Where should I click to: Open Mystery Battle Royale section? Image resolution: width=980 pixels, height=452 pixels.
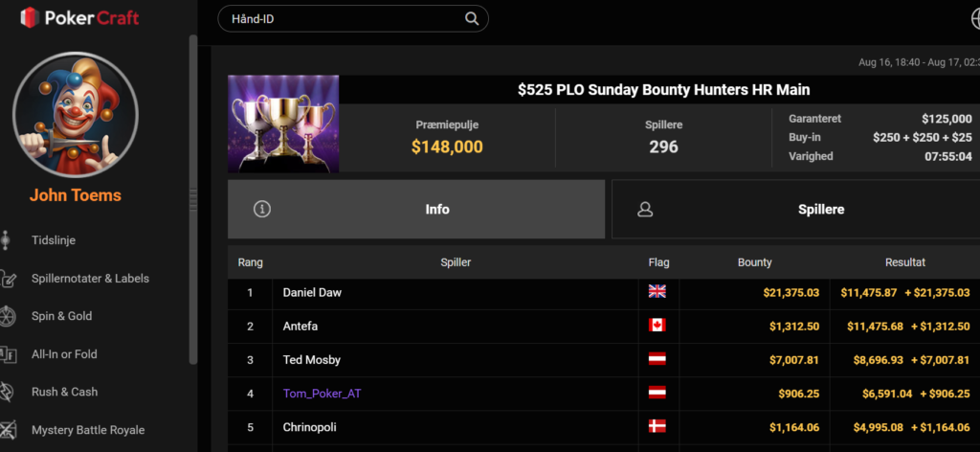(x=88, y=430)
